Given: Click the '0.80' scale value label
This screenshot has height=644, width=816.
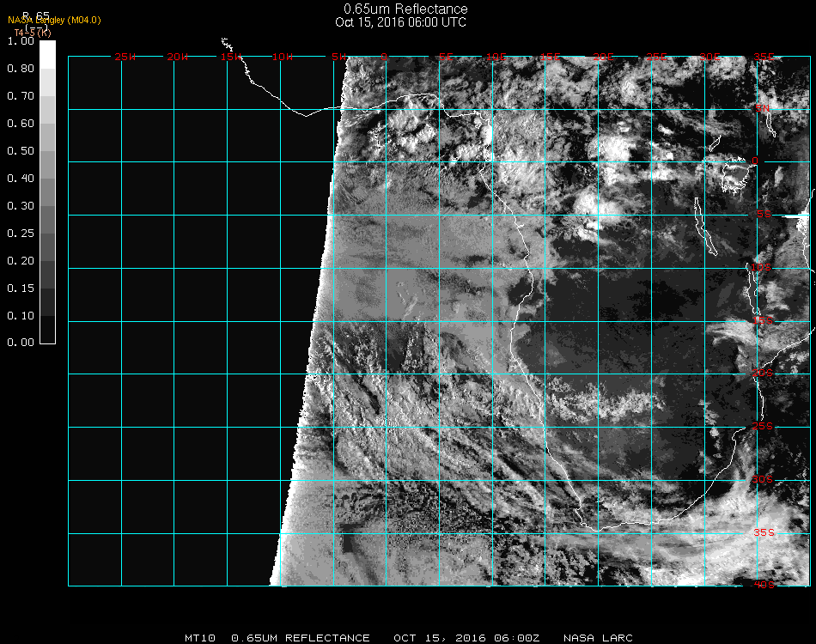Looking at the screenshot, I should (21, 68).
